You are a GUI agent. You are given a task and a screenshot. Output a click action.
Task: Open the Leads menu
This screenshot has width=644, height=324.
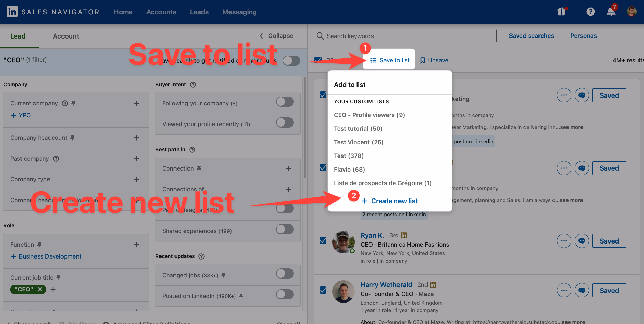pyautogui.click(x=199, y=12)
